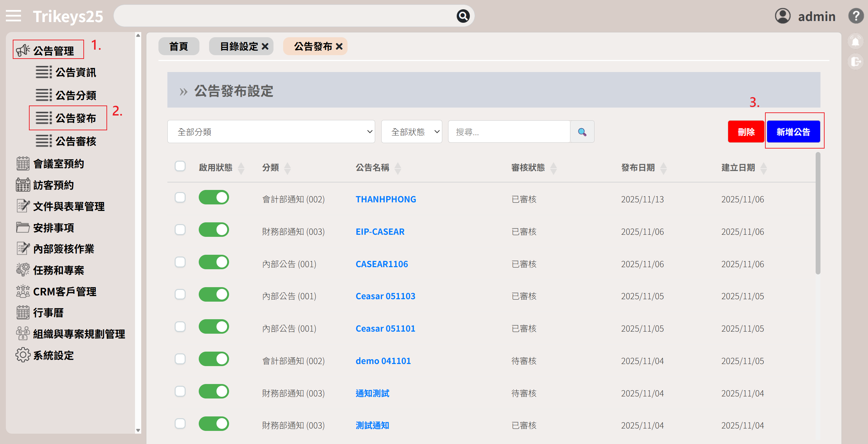Click the hamburger menu icon
Viewport: 868px width, 444px height.
click(13, 16)
